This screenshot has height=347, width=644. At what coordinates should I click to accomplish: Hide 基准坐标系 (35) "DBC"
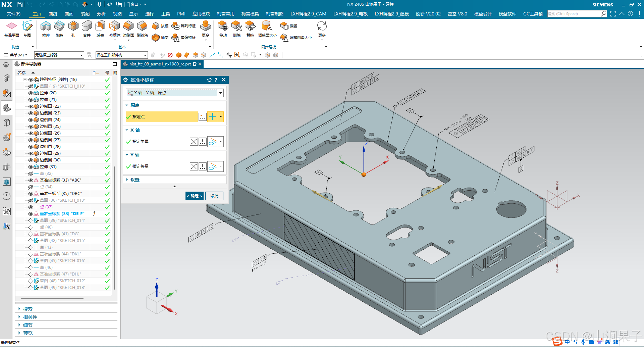31,194
